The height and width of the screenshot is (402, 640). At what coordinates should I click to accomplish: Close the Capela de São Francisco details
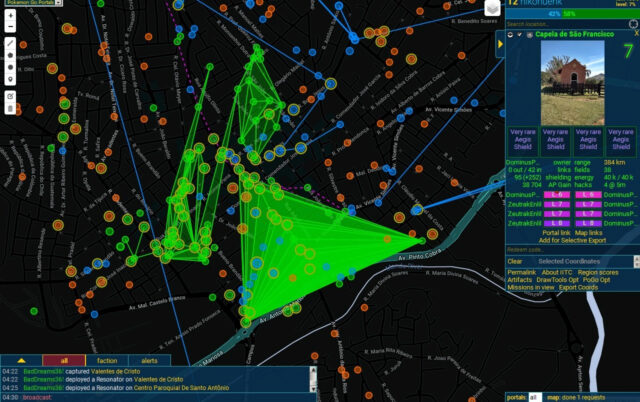[636, 33]
